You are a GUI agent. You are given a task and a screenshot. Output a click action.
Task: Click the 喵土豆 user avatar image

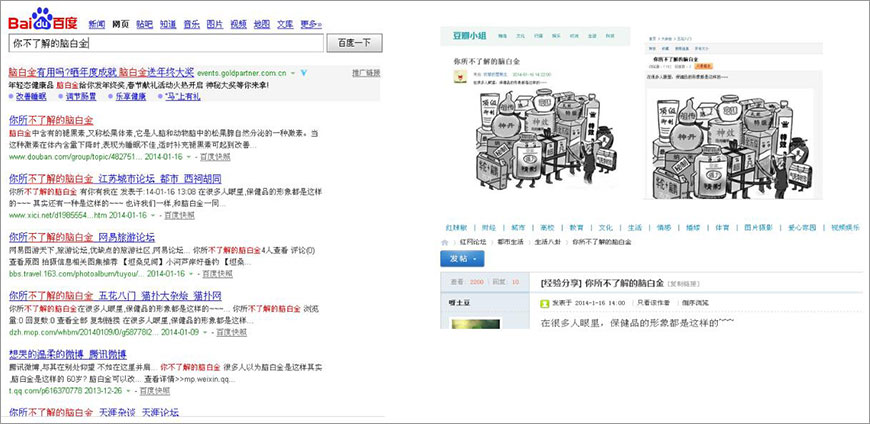(x=475, y=324)
